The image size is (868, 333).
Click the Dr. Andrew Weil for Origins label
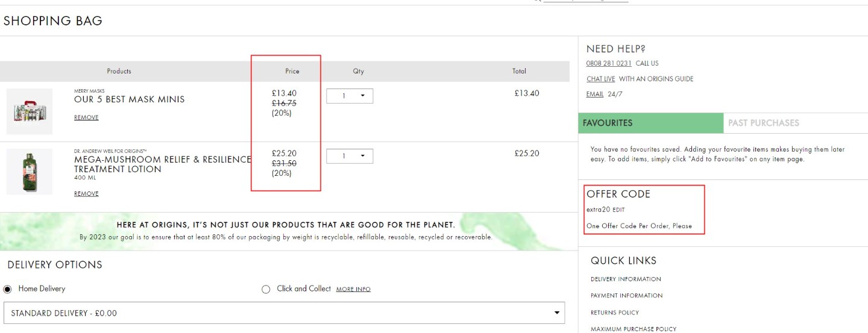pyautogui.click(x=110, y=151)
